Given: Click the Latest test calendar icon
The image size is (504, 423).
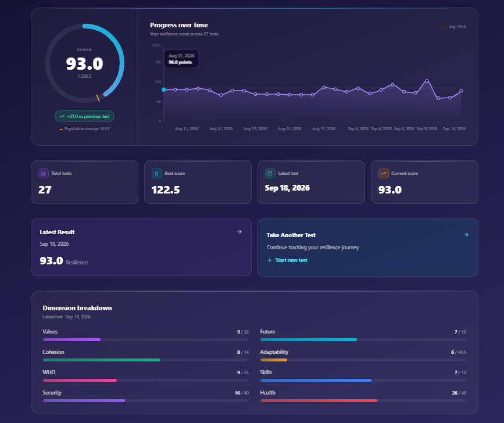Looking at the screenshot, I should pos(270,173).
